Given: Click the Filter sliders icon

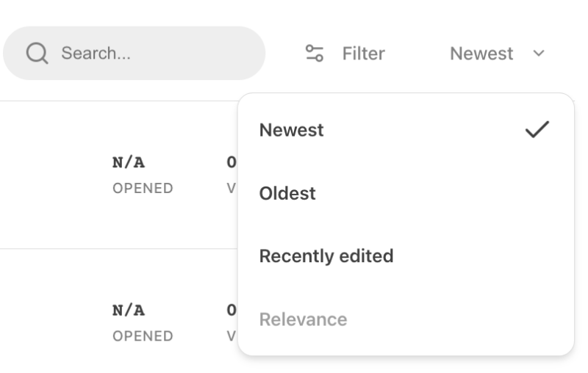Looking at the screenshot, I should click(315, 54).
